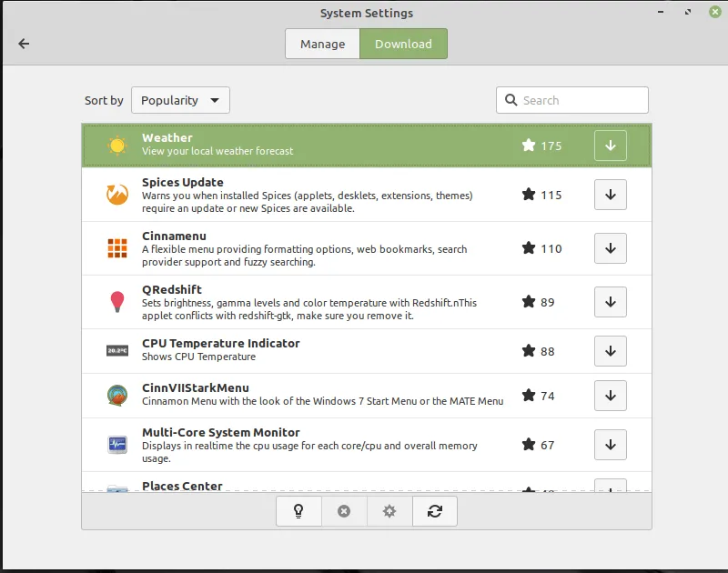Select the QRedshift applet row
This screenshot has width=728, height=573.
[x=318, y=302]
